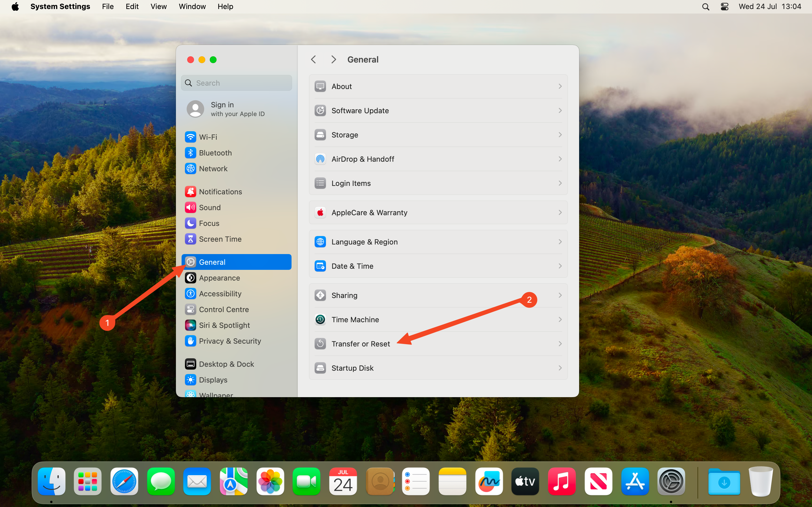Viewport: 812px width, 507px height.
Task: Open the Music app from the Dock
Action: [x=561, y=481]
